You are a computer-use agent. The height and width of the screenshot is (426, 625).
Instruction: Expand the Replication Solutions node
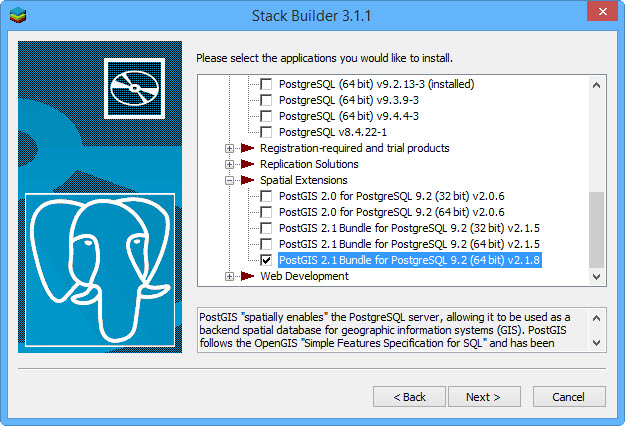pyautogui.click(x=229, y=164)
